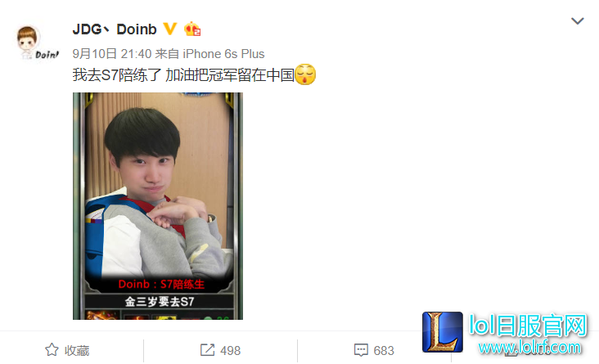Open the 9月10日 21:40 timestamp link
The width and height of the screenshot is (599, 364).
pyautogui.click(x=112, y=54)
